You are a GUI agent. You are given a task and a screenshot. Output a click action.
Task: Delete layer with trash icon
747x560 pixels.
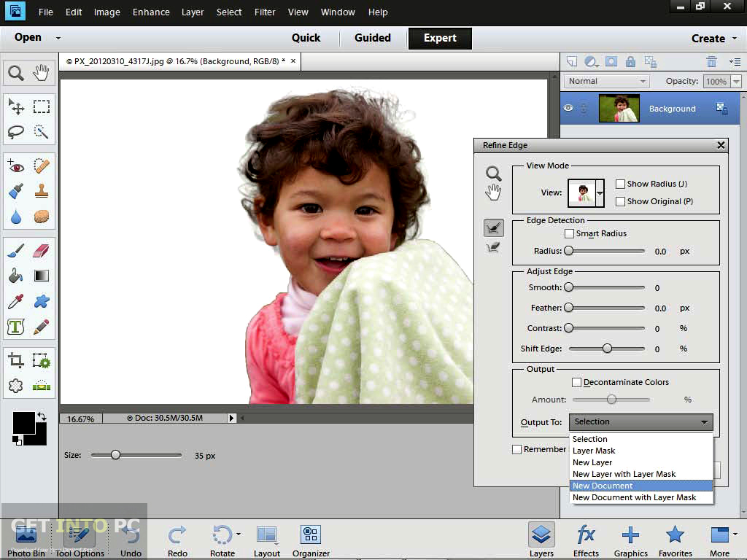pyautogui.click(x=711, y=61)
